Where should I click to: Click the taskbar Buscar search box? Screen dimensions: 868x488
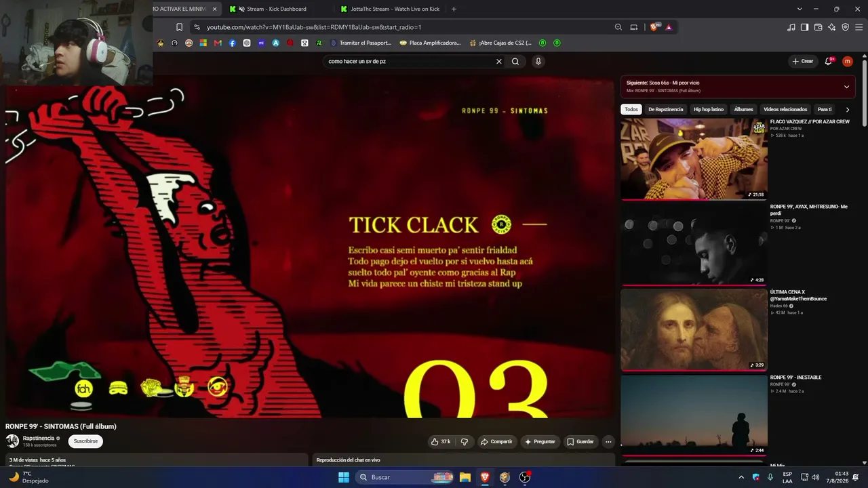tap(405, 477)
